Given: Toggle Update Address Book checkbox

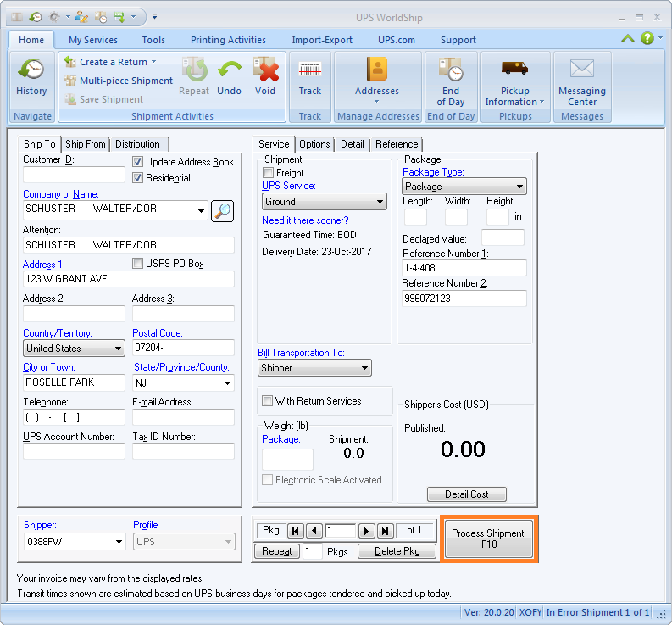Looking at the screenshot, I should 137,162.
